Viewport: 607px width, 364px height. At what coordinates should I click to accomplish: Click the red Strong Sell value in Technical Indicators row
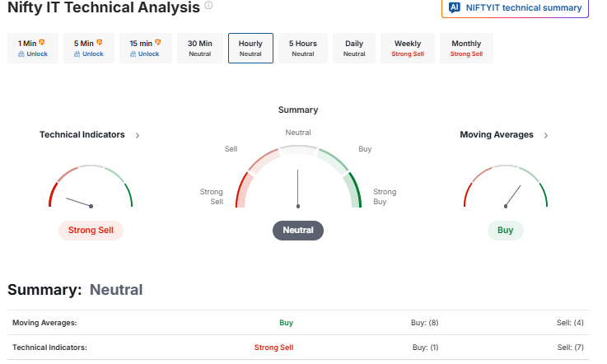point(273,348)
